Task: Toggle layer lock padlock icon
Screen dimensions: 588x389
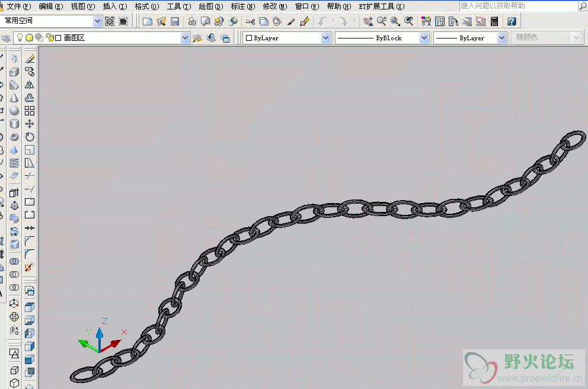Action: pos(49,37)
